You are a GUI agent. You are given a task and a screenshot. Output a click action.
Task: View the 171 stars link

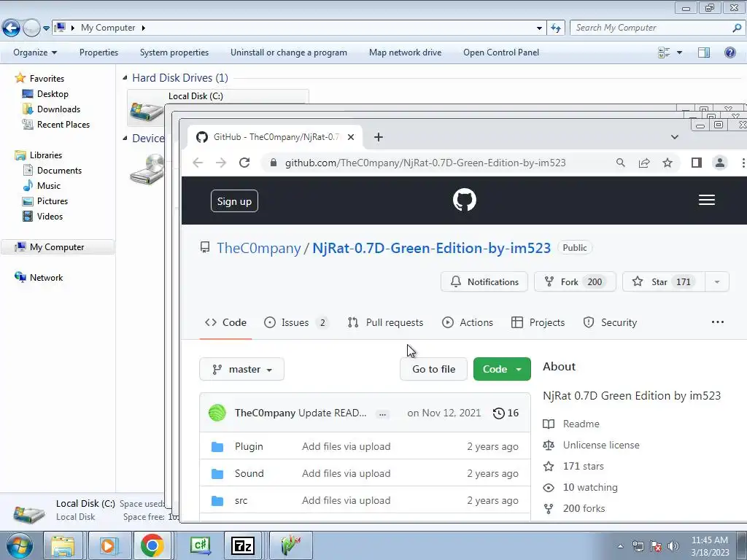coord(583,466)
